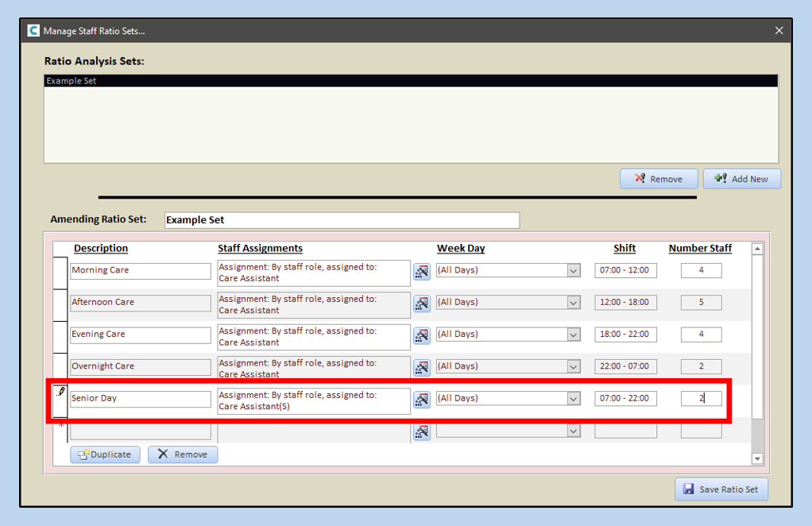Close the Manage Staff Ratio Sets dialog

point(779,31)
